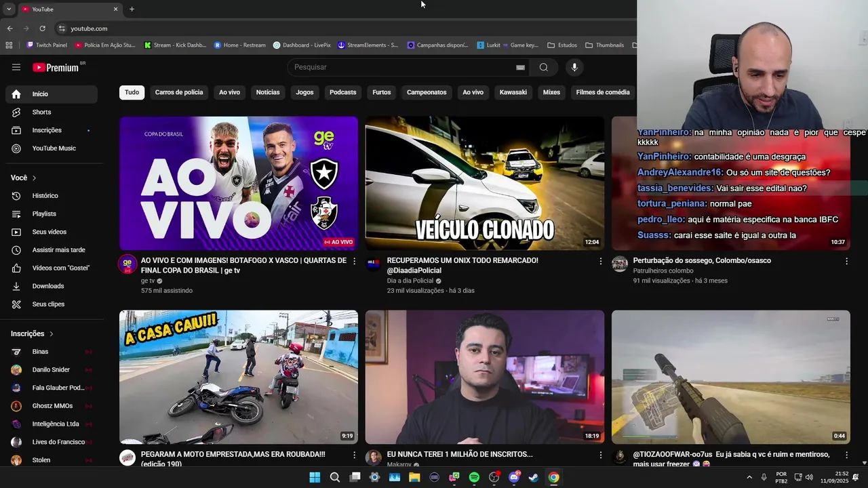Open more options for Onix remarcado video
This screenshot has height=488, width=868.
click(x=600, y=261)
